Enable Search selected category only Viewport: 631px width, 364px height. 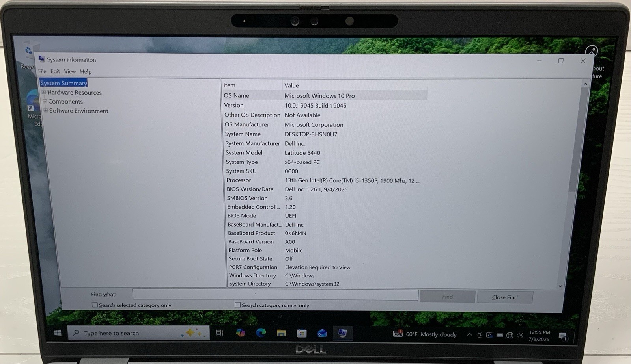pyautogui.click(x=95, y=305)
